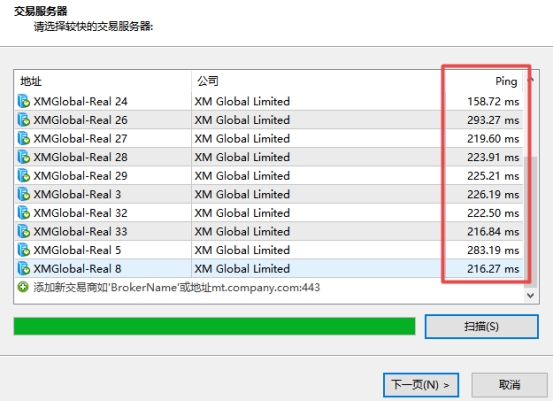This screenshot has width=554, height=401.
Task: Click the 扫描(S) scan button
Action: click(x=482, y=326)
